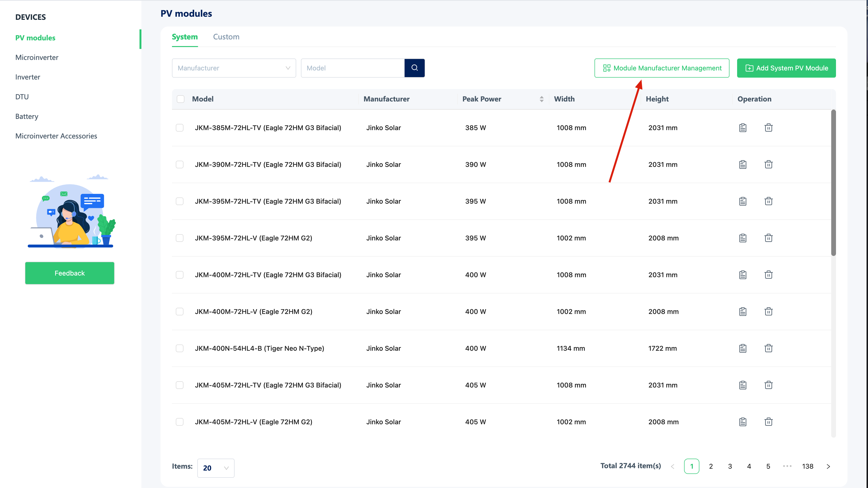868x488 pixels.
Task: Switch to the Custom tab
Action: pos(226,37)
